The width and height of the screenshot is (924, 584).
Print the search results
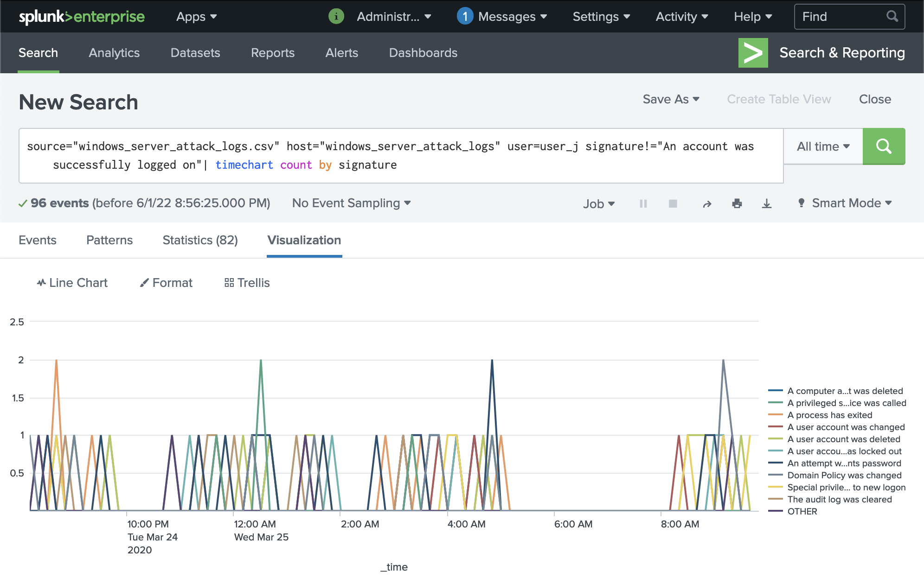(x=737, y=203)
